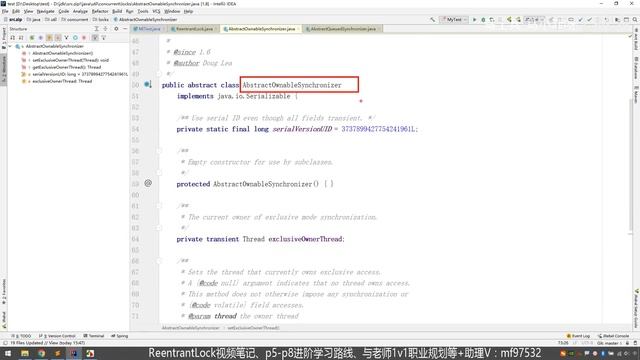640x360 pixels.
Task: Toggle sort by visibility in Structure
Action: point(12,38)
